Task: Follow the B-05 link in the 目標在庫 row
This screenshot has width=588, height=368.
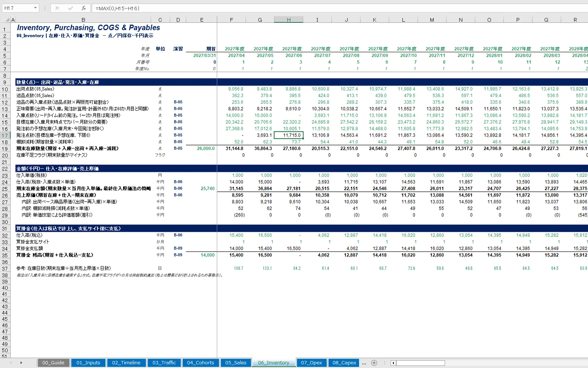Action: (178, 122)
